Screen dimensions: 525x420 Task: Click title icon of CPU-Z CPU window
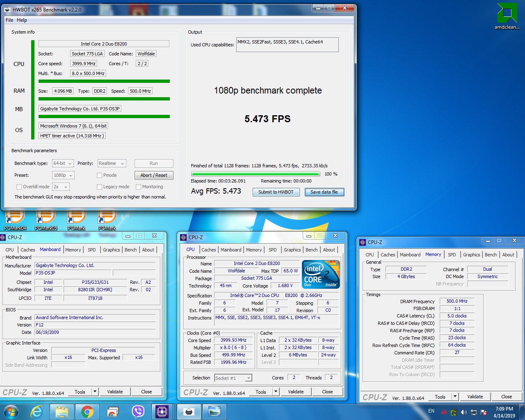[183, 237]
